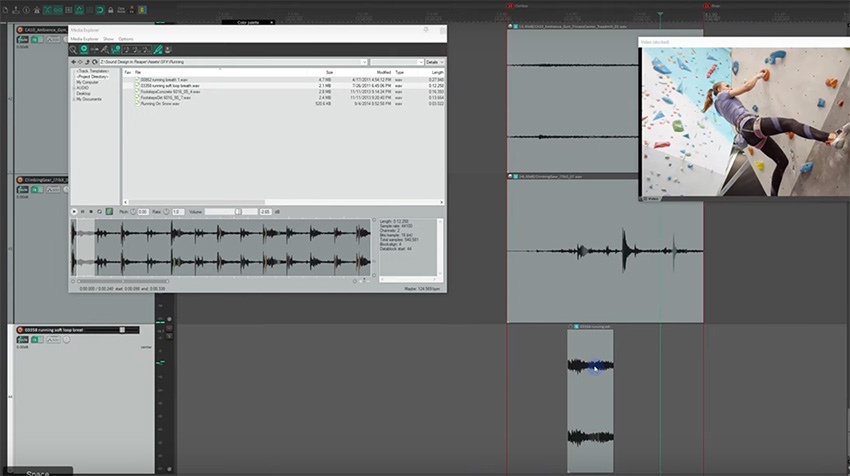Click the search magnifier icon in Media Explorer
The image size is (850, 476).
click(x=74, y=49)
